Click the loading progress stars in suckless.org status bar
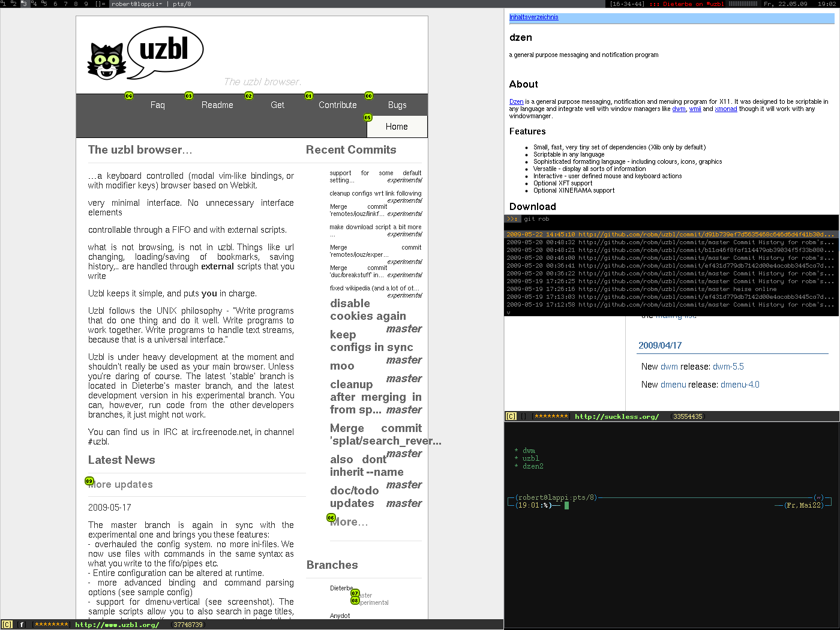 click(x=551, y=416)
